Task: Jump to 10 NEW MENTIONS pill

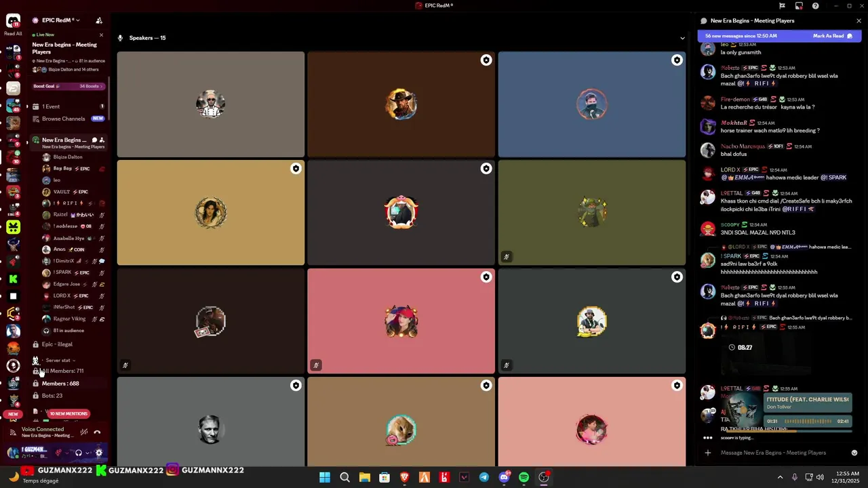Action: pyautogui.click(x=68, y=413)
